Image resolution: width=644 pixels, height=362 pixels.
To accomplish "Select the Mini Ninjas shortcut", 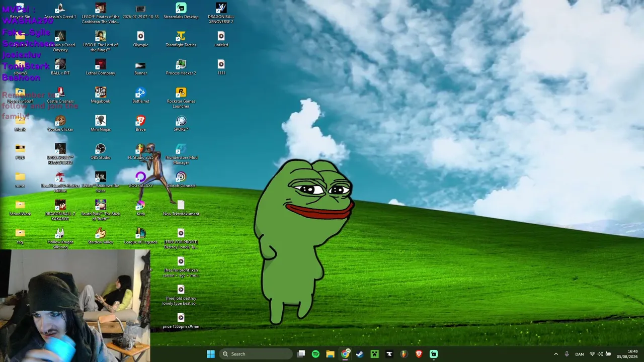I will (100, 124).
